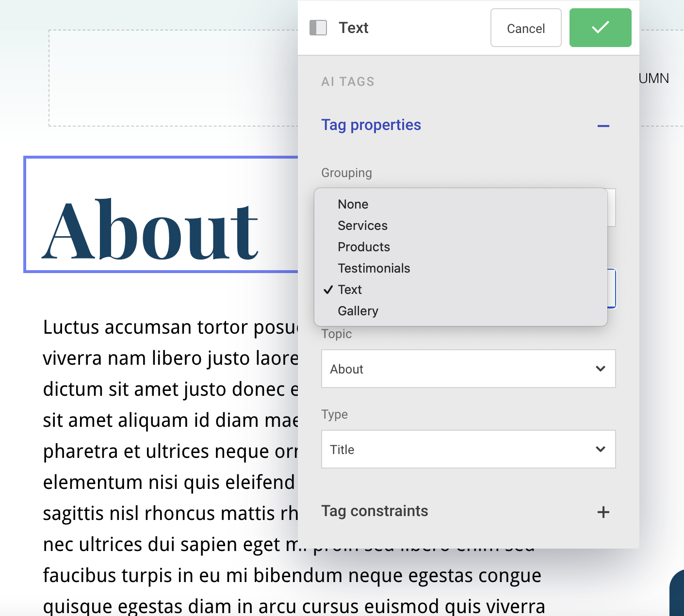Expand Tag constraints with the plus icon
Viewport: 684px width, 616px height.
(603, 512)
